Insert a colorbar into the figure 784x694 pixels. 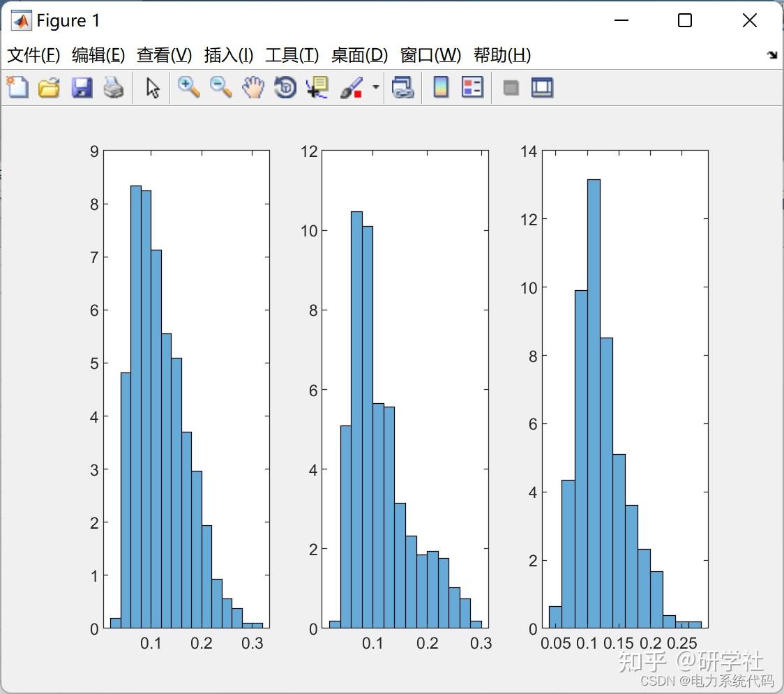pos(441,87)
